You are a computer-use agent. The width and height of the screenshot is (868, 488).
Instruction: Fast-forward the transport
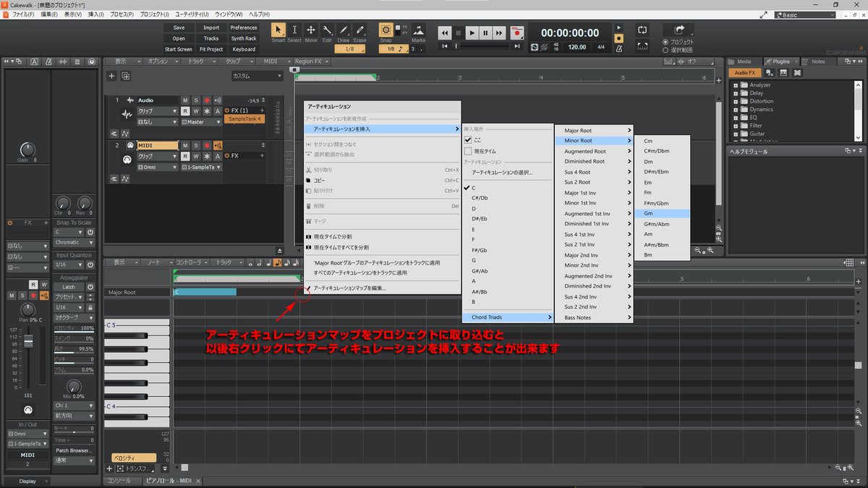(x=499, y=33)
